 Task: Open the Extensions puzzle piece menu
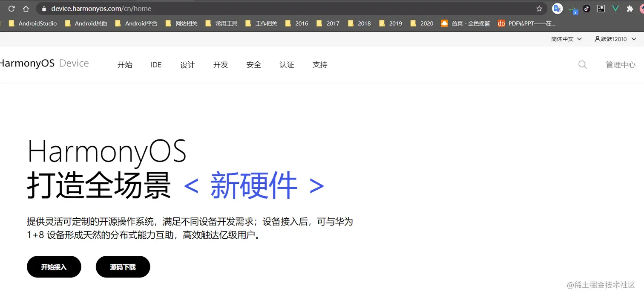tap(630, 9)
